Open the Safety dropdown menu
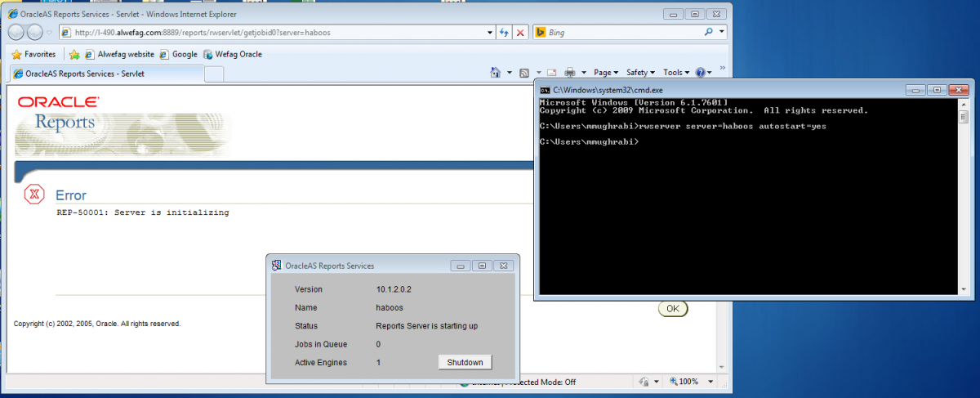The height and width of the screenshot is (398, 980). 640,73
